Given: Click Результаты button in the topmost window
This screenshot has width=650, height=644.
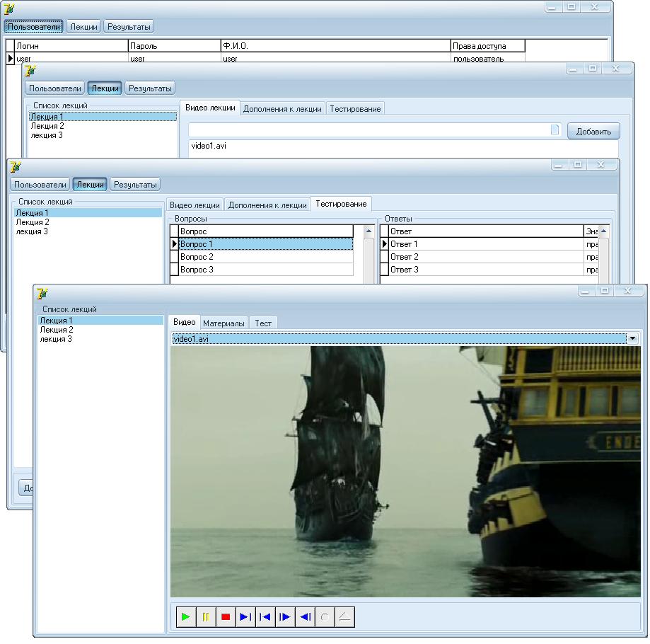Looking at the screenshot, I should coord(129,27).
